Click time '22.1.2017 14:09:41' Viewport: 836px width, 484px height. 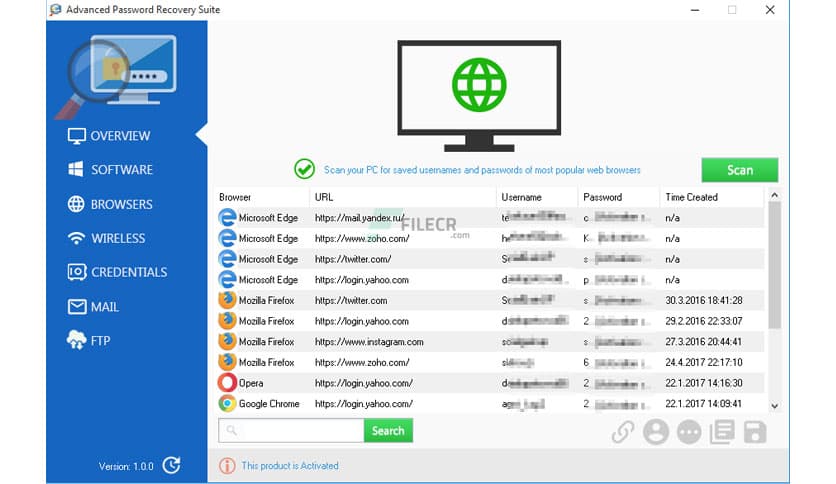click(704, 404)
